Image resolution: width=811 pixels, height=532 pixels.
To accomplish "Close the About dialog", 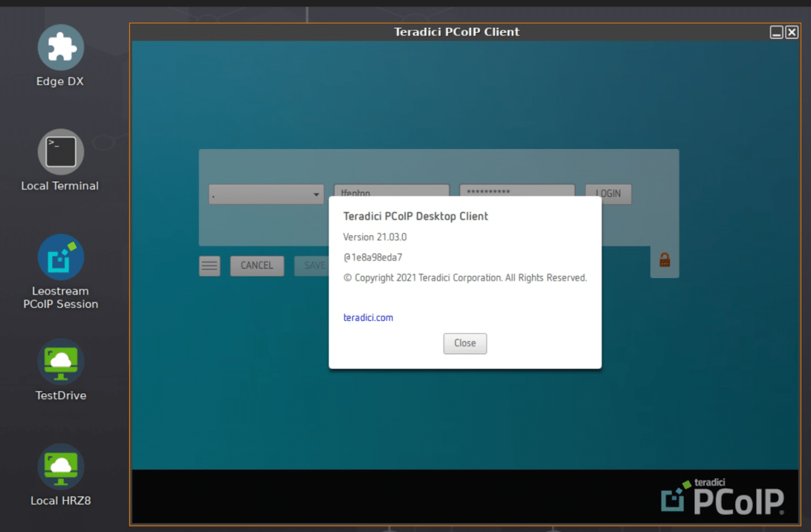I will point(465,343).
